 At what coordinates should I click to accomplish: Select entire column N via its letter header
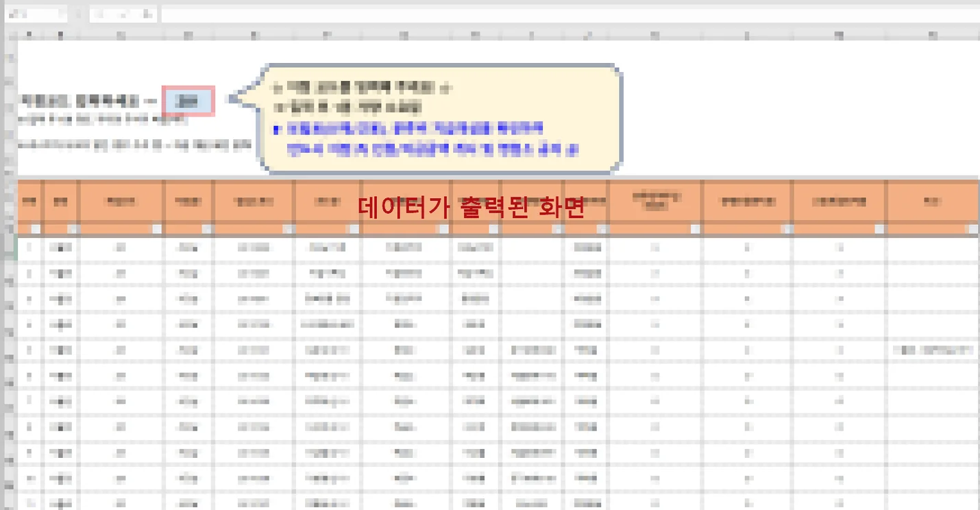(x=932, y=34)
